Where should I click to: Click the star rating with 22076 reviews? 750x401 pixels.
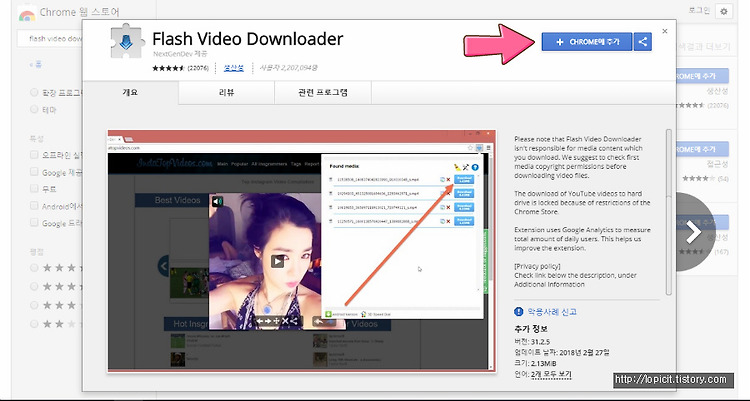click(x=180, y=68)
